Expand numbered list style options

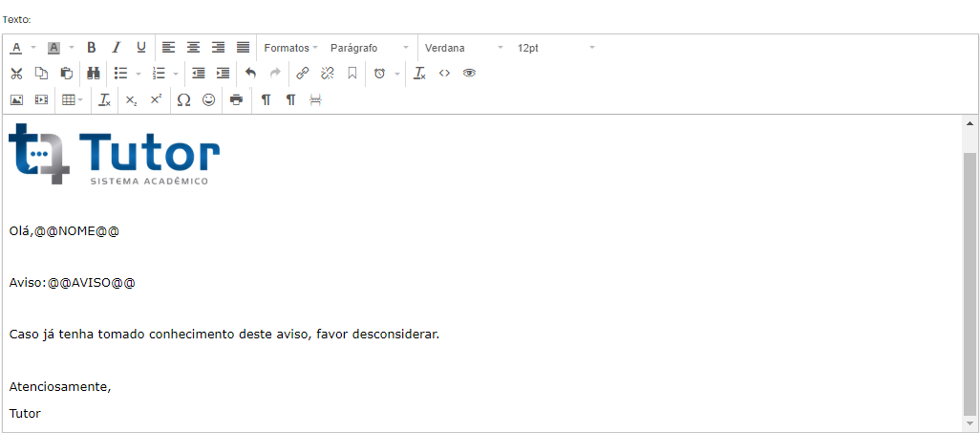point(176,74)
